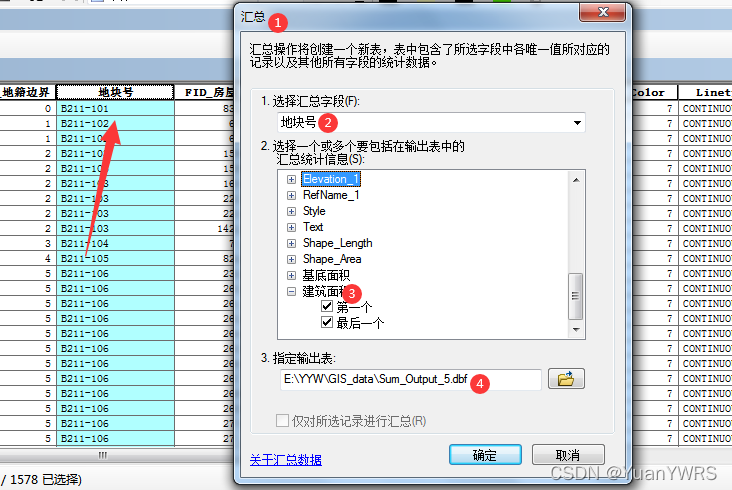Expand the 基底面积 field node
732x490 pixels.
coord(291,275)
